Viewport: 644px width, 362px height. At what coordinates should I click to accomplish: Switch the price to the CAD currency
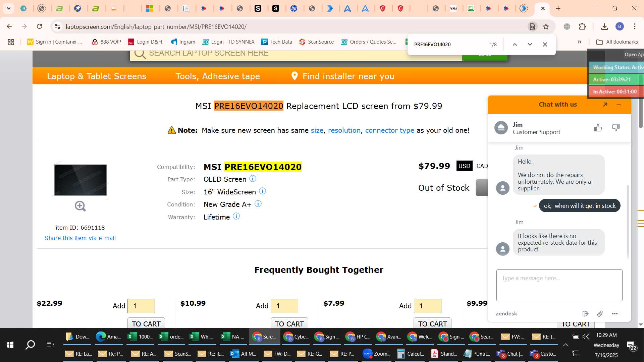pyautogui.click(x=482, y=166)
